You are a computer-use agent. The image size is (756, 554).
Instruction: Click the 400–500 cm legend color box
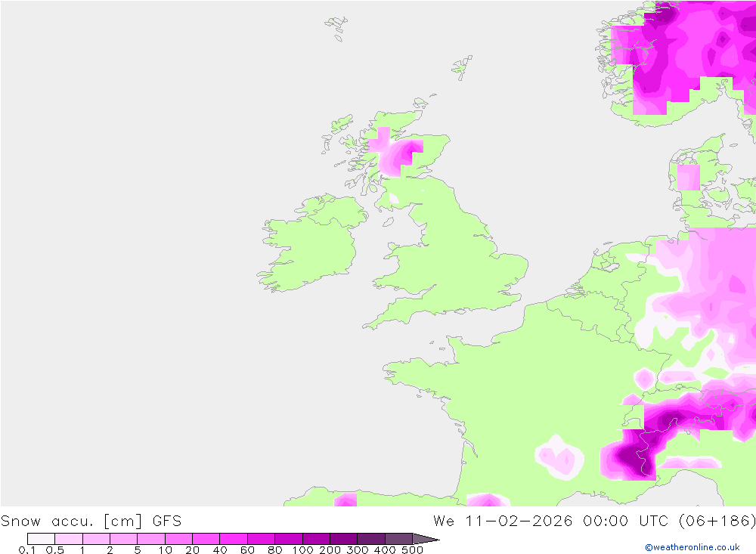398,539
